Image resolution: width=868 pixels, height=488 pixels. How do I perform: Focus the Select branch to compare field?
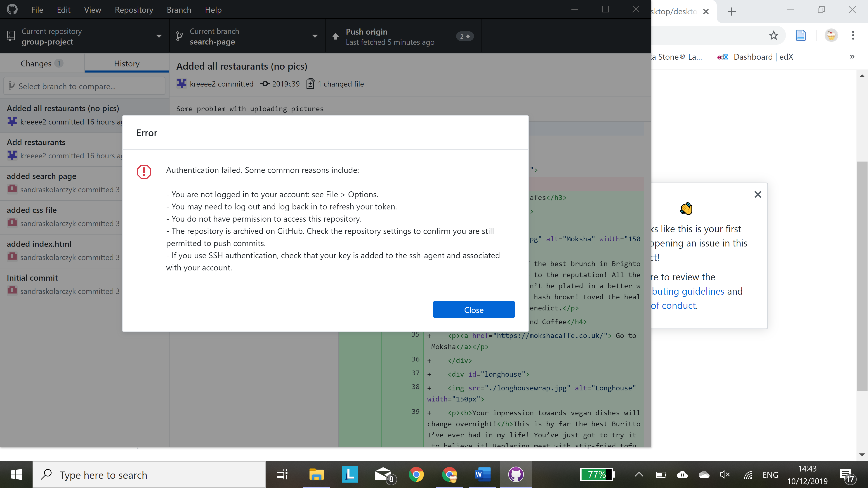pos(84,86)
